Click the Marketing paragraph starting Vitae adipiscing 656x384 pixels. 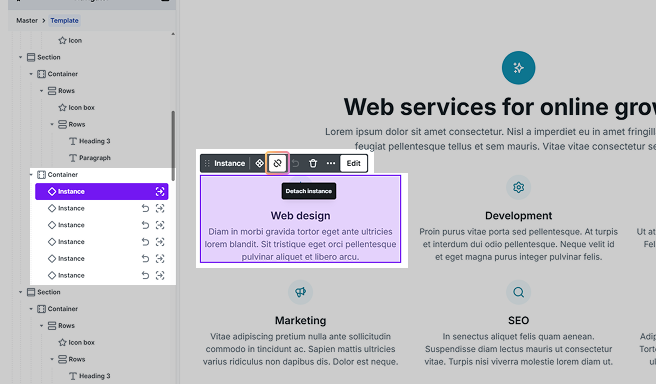point(300,349)
